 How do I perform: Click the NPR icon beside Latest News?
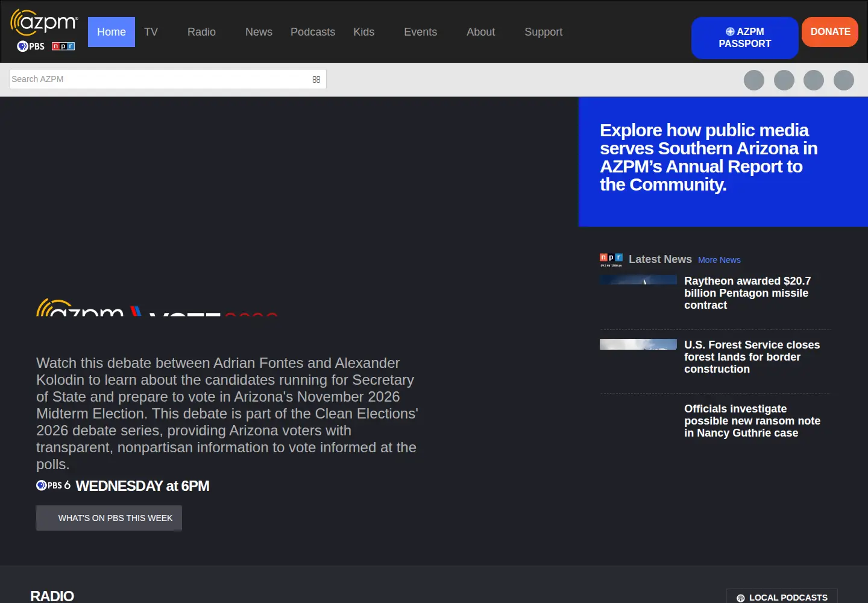(611, 260)
